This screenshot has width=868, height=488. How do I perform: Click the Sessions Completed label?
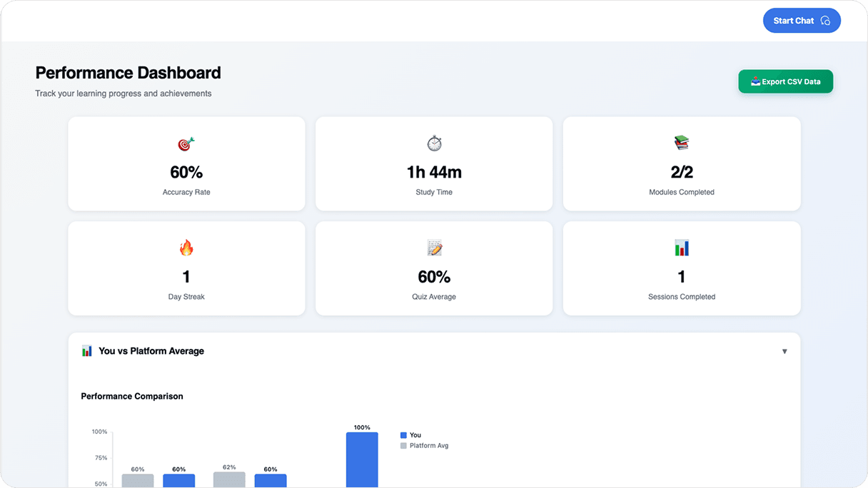[x=682, y=297]
